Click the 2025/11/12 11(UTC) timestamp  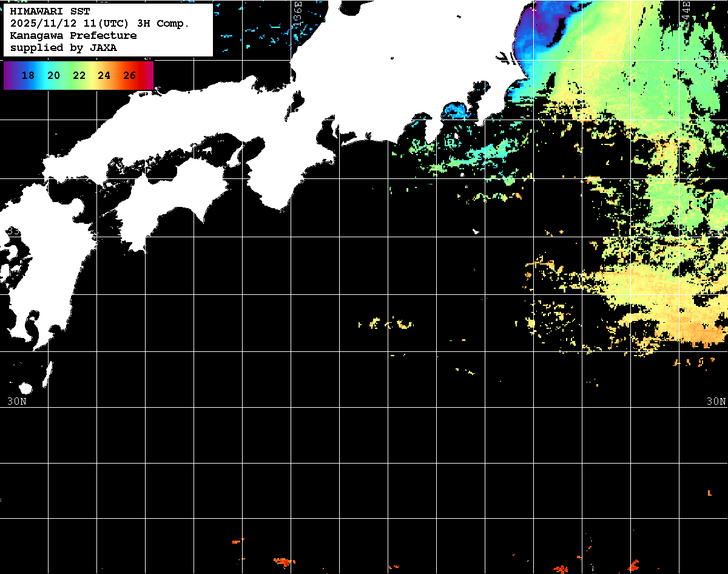(x=72, y=23)
